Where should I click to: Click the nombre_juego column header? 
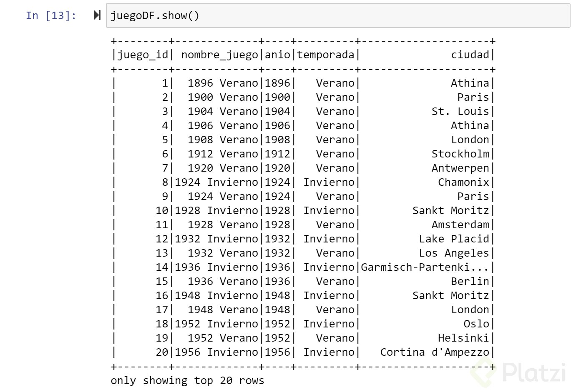point(220,55)
